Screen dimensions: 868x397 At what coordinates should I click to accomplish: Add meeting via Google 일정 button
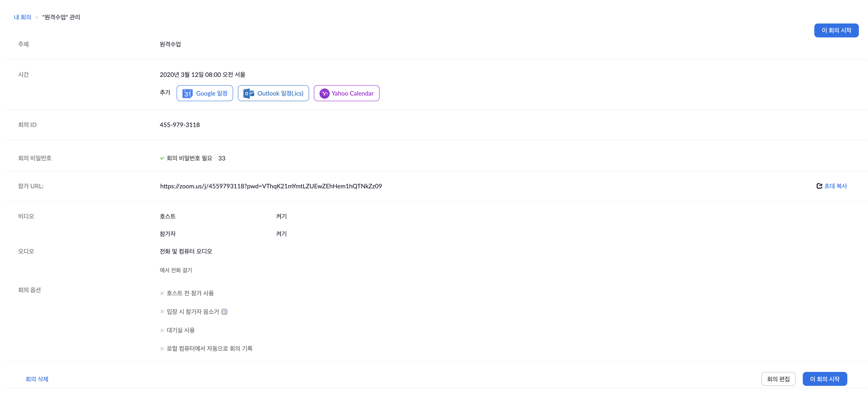click(212, 93)
